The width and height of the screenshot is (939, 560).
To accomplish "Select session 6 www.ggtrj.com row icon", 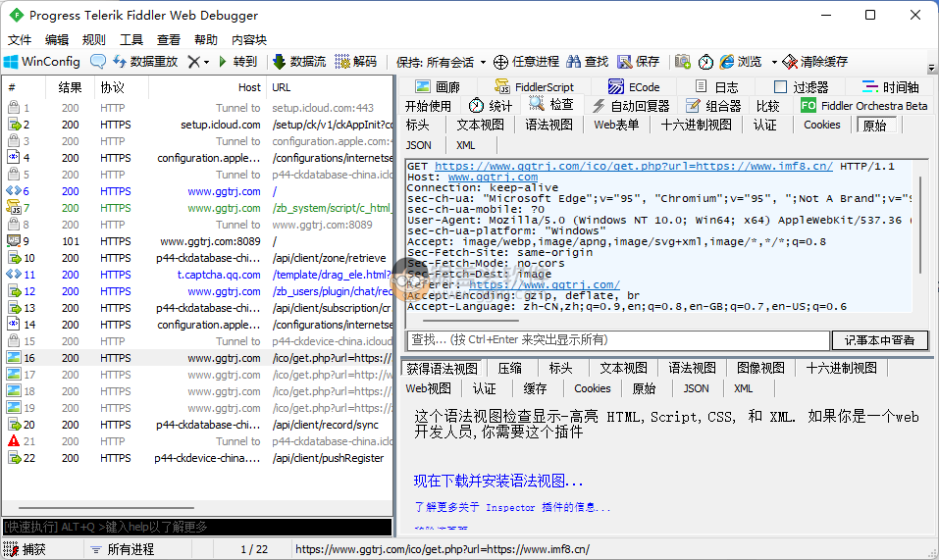I will tap(13, 191).
